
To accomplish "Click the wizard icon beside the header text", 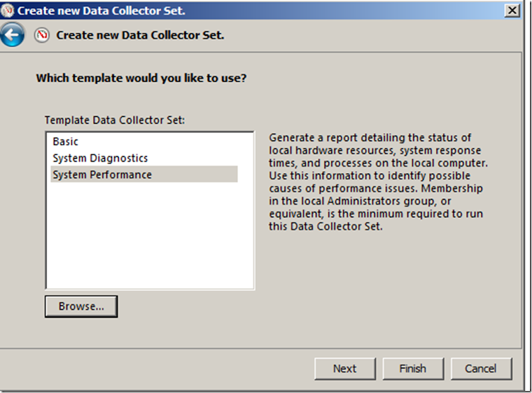I will click(x=43, y=35).
